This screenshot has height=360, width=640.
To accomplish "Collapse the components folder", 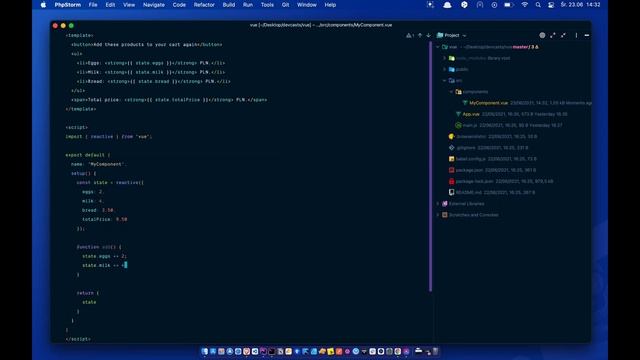I will click(451, 92).
